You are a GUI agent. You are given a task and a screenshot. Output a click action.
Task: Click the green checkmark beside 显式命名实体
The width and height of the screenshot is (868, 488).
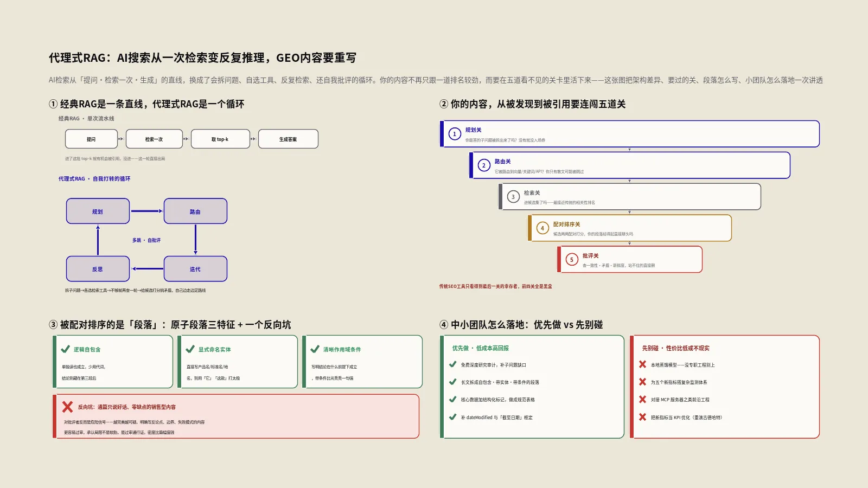coord(190,349)
